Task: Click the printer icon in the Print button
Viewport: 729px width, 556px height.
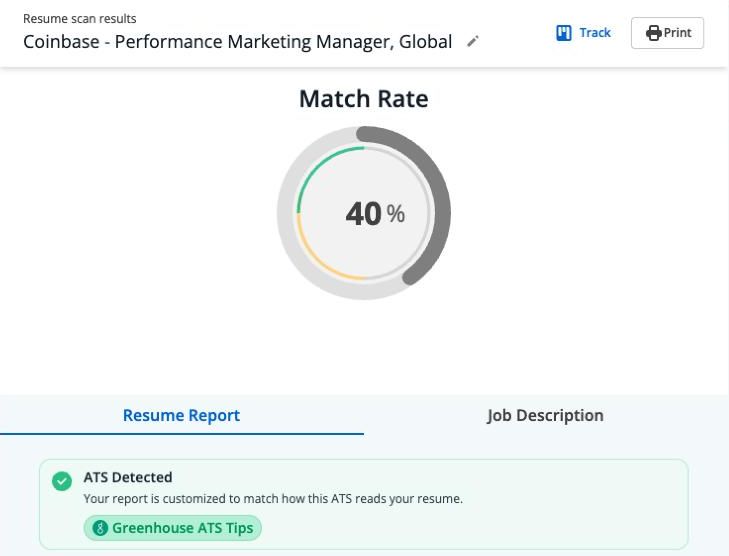Action: 653,33
